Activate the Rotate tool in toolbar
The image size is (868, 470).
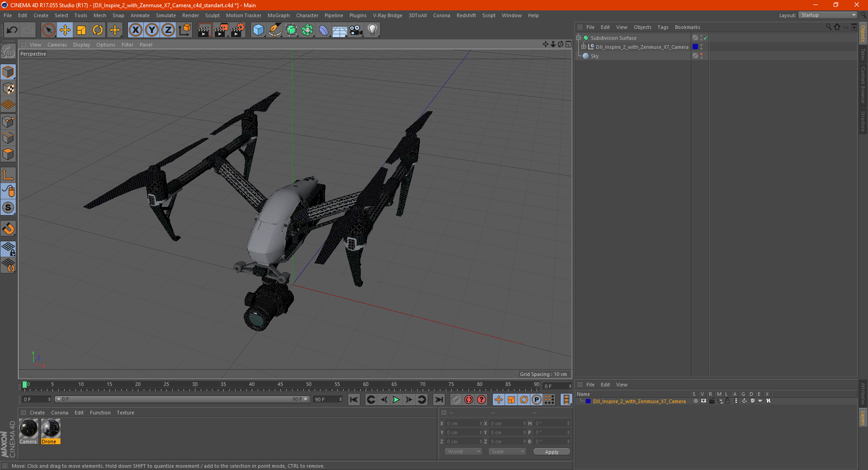98,30
